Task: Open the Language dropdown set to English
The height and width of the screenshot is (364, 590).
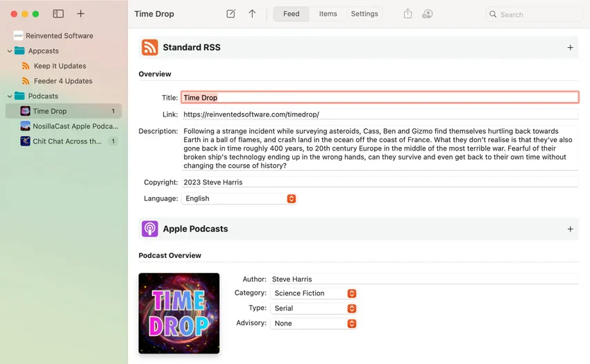Action: coord(239,198)
